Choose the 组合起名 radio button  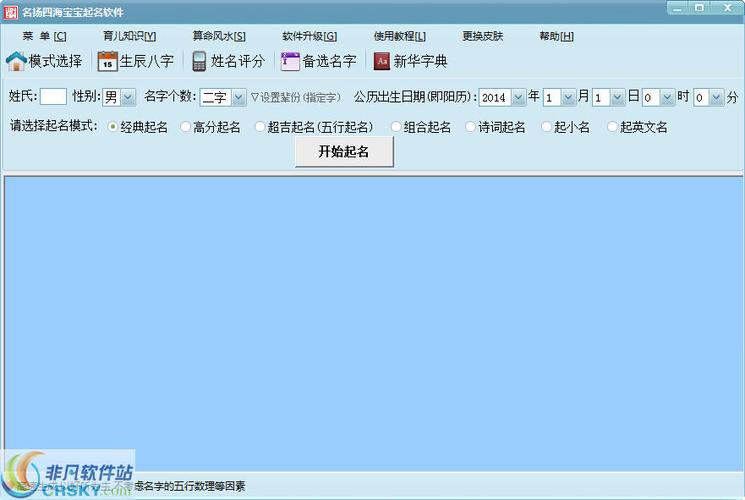396,127
